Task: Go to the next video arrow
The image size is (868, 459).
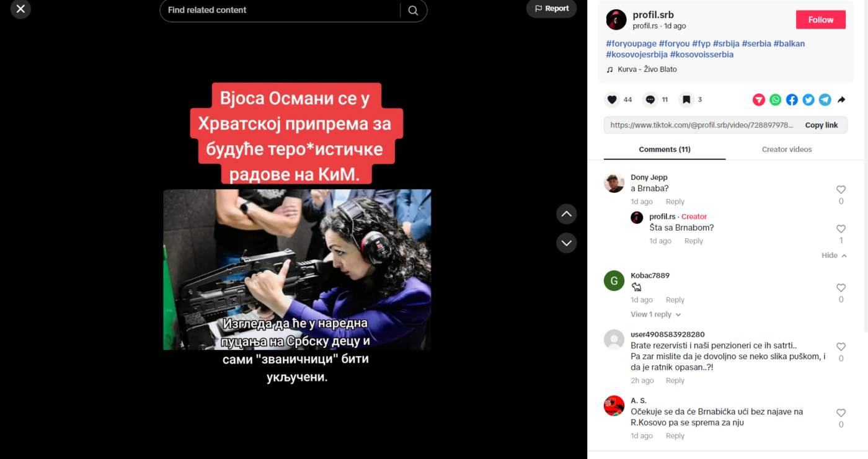Action: coord(566,243)
